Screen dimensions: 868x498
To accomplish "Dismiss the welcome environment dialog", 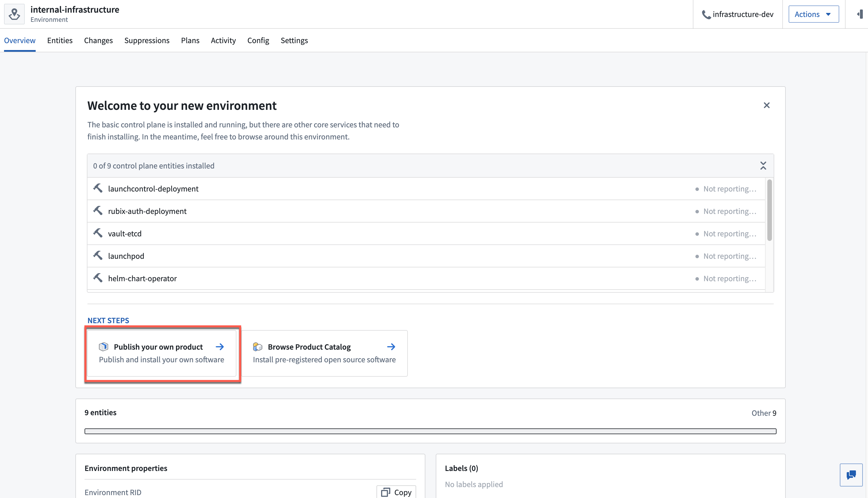I will click(767, 106).
